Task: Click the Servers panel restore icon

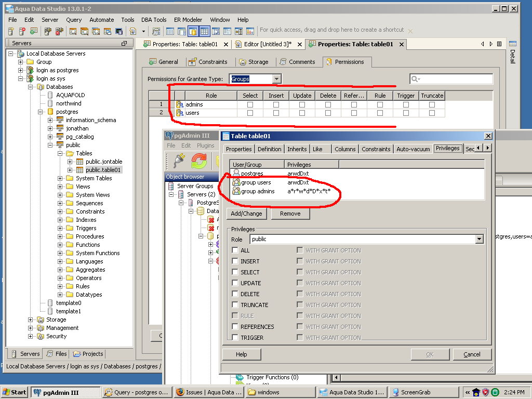Action: point(124,43)
